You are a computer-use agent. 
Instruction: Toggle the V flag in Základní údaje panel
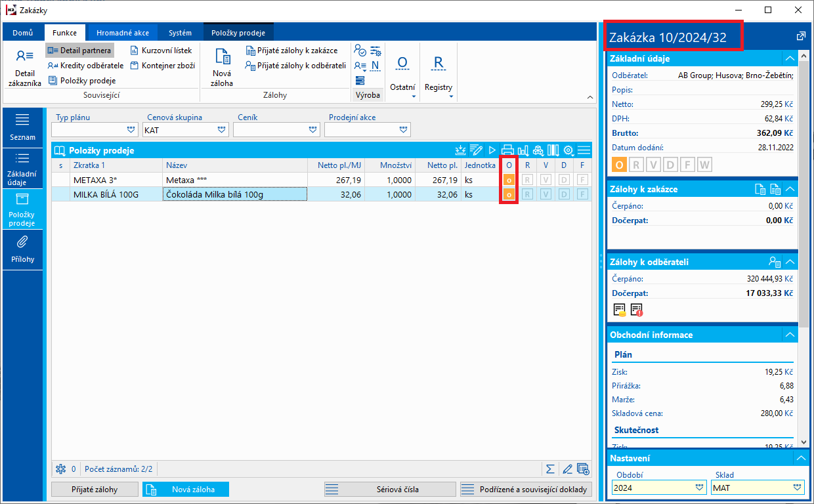click(x=654, y=164)
